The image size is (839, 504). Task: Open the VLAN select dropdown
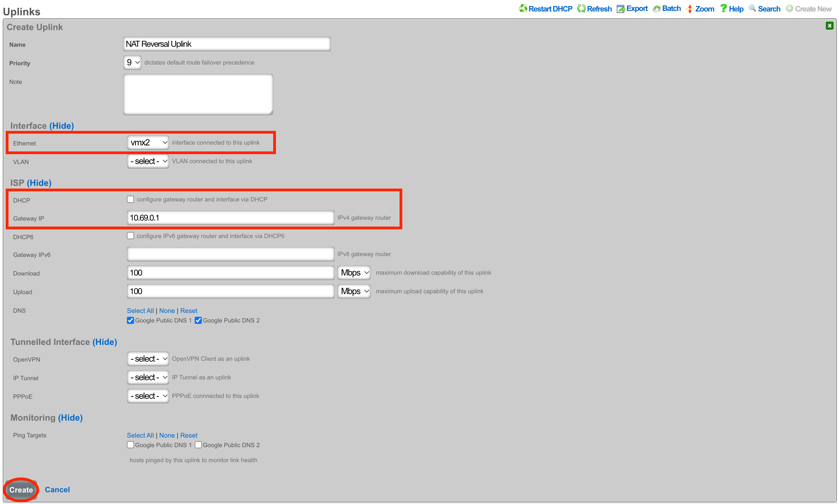pyautogui.click(x=148, y=161)
